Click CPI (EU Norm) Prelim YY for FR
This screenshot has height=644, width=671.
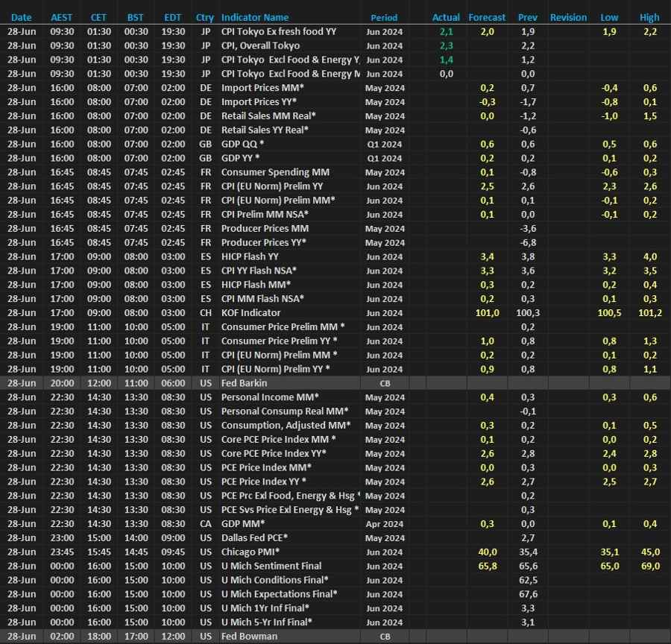(x=272, y=186)
